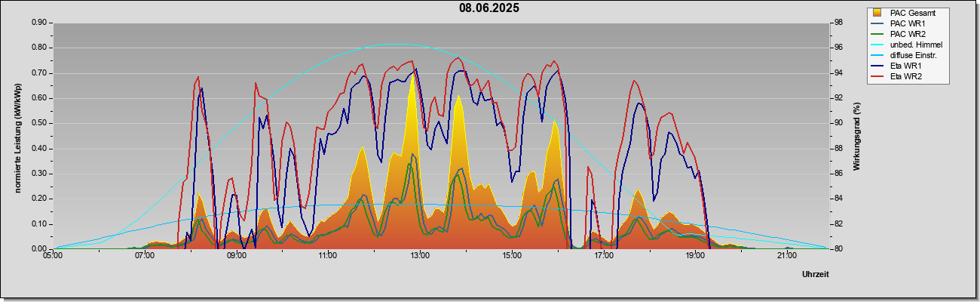The width and height of the screenshot is (980, 302).
Task: Click the Uhrzeit axis title
Action: [816, 274]
